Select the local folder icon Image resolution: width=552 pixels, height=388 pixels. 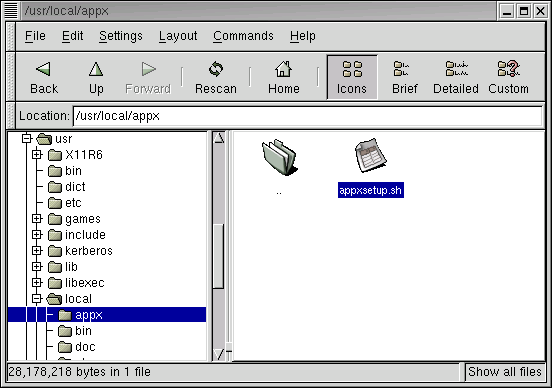click(x=55, y=299)
